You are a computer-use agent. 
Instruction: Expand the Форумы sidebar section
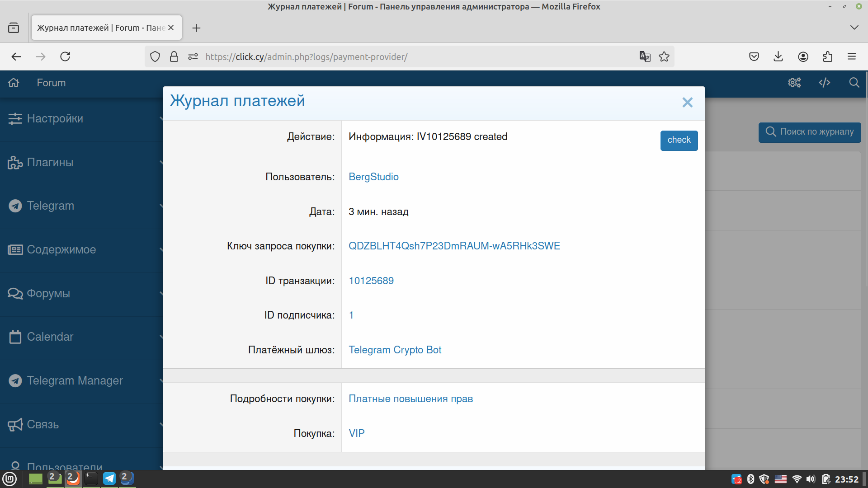click(x=48, y=293)
